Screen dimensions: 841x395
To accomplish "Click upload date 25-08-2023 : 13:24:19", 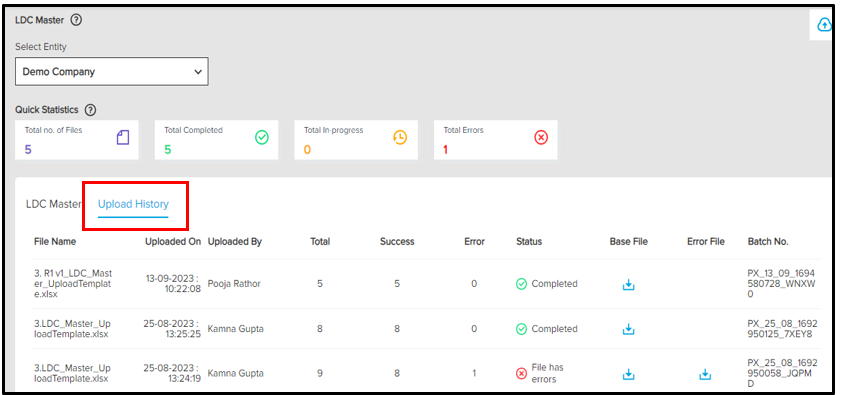I will [x=172, y=374].
